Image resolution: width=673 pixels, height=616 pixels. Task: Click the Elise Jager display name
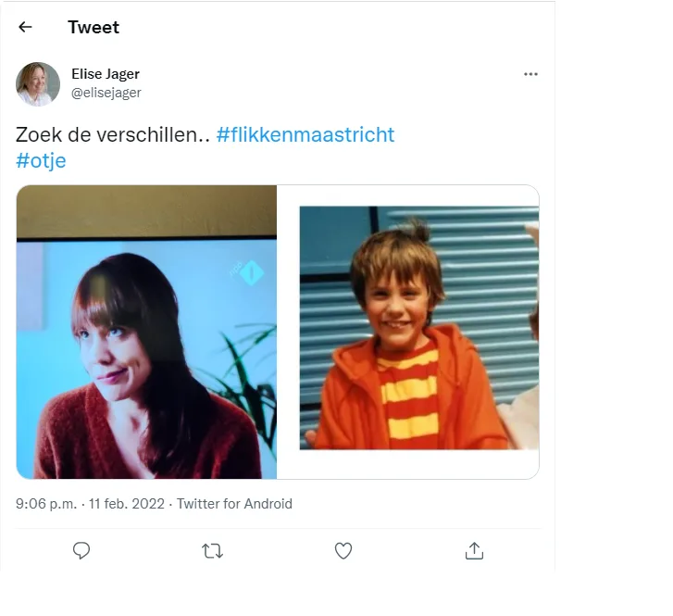[106, 74]
